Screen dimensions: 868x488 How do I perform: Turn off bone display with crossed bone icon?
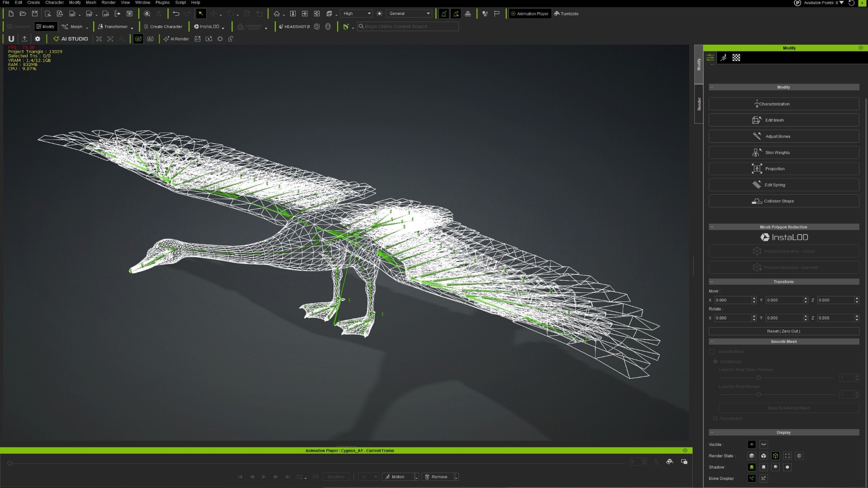pos(764,479)
